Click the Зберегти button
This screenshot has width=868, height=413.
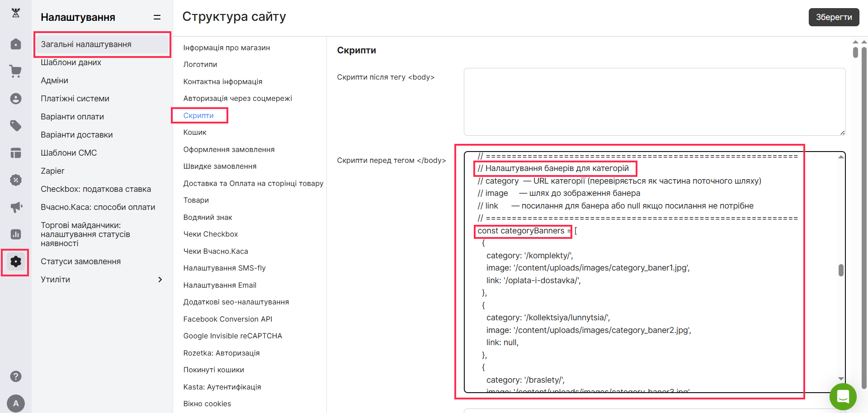(x=834, y=17)
